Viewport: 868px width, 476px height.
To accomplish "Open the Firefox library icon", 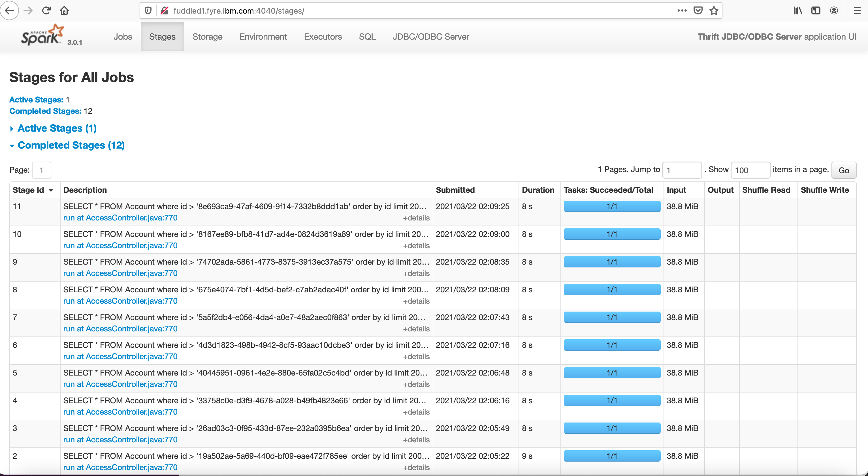I will (x=797, y=10).
